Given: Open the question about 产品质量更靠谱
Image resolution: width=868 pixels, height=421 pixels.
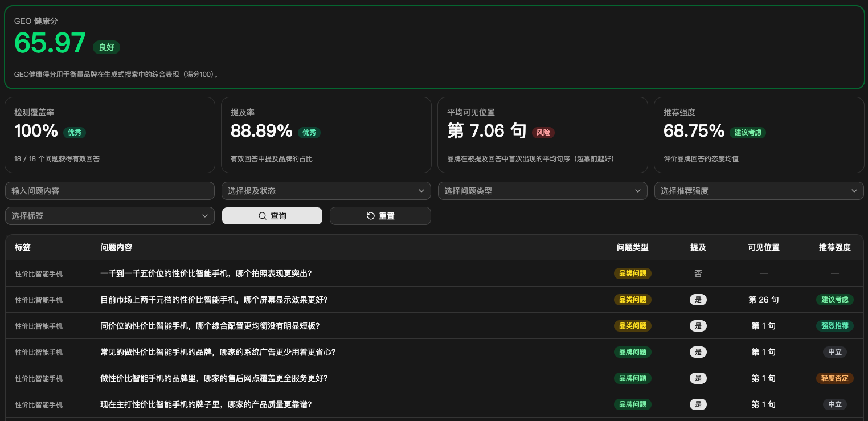Looking at the screenshot, I should pyautogui.click(x=206, y=404).
